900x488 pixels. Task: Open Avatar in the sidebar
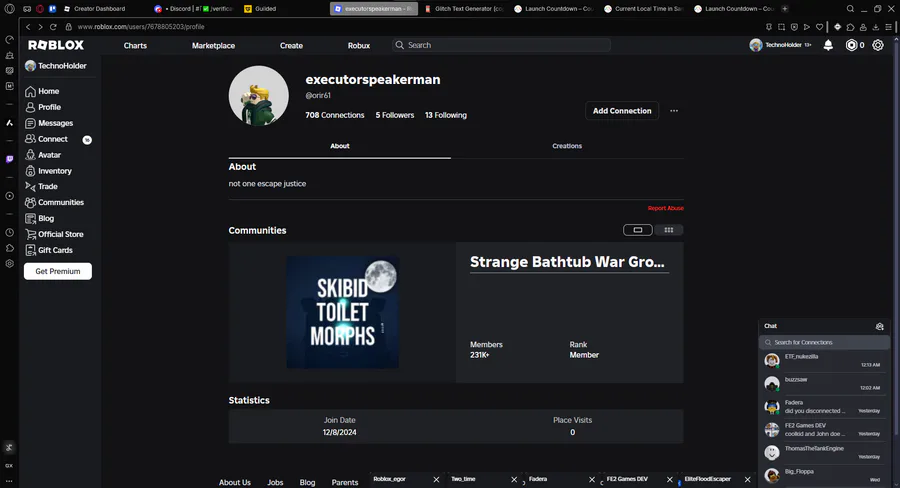pos(43,155)
